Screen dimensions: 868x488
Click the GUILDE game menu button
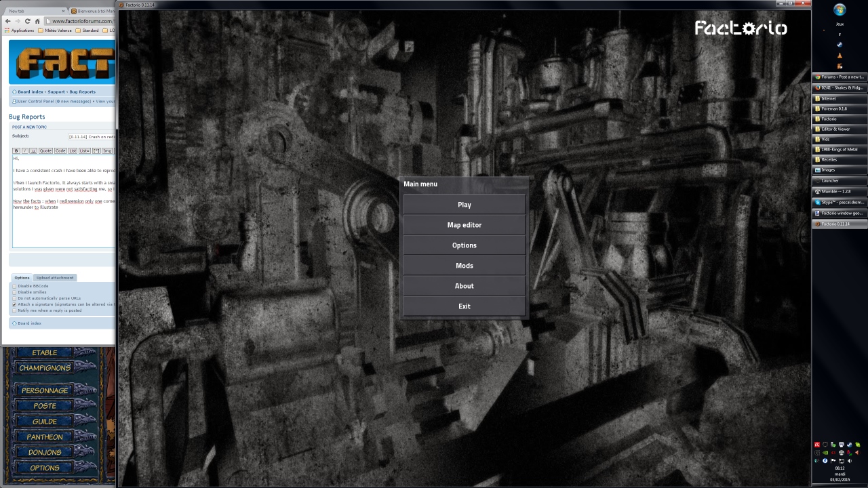45,422
